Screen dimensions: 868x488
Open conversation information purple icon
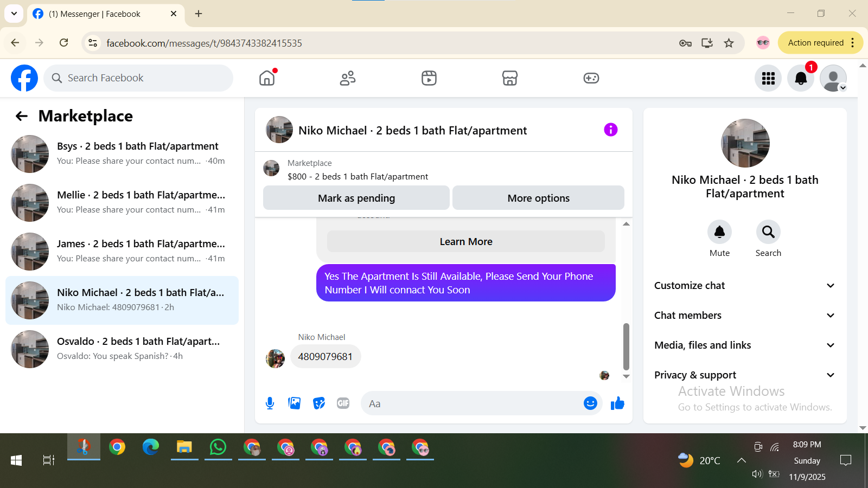(x=611, y=130)
